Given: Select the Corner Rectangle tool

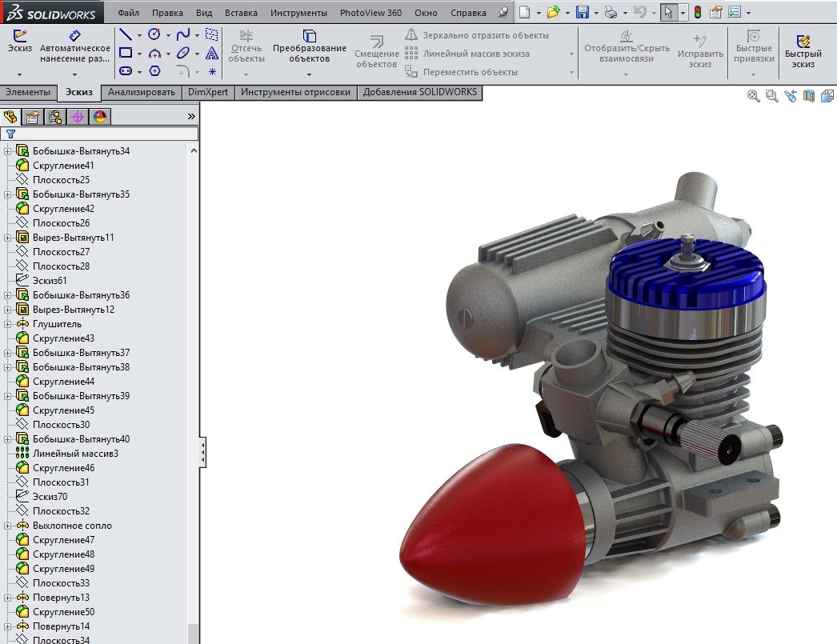Looking at the screenshot, I should (126, 53).
